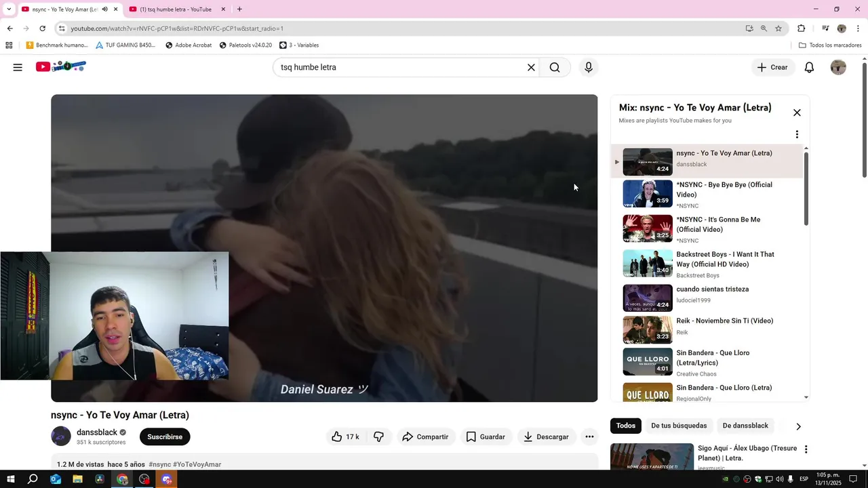Open install app icon in address bar
The height and width of the screenshot is (488, 868).
point(749,28)
